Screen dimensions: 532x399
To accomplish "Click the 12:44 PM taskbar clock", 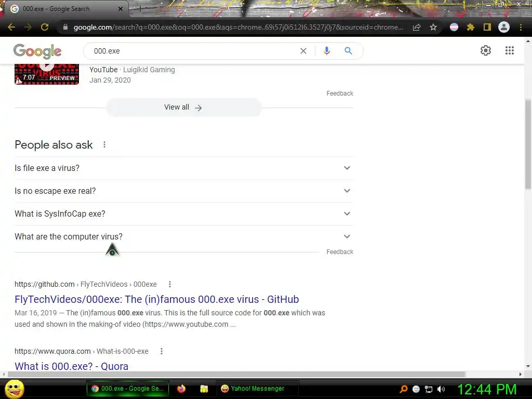I will point(487,389).
